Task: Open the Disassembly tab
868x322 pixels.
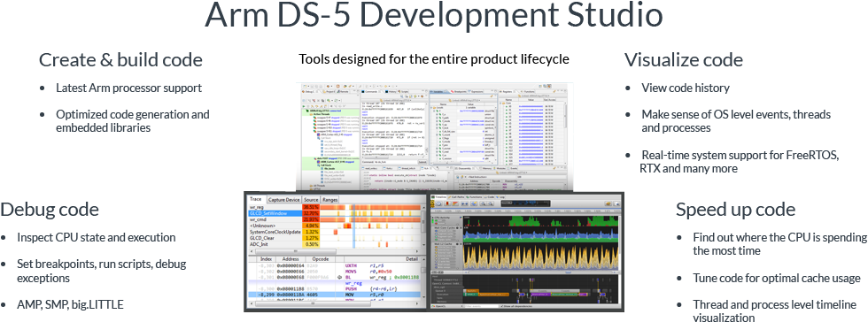Action: [464, 168]
